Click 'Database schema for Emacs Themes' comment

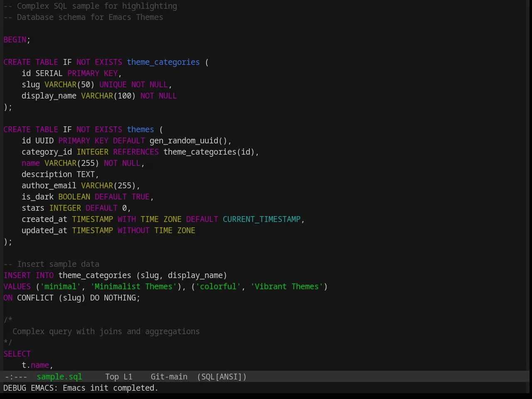click(83, 17)
